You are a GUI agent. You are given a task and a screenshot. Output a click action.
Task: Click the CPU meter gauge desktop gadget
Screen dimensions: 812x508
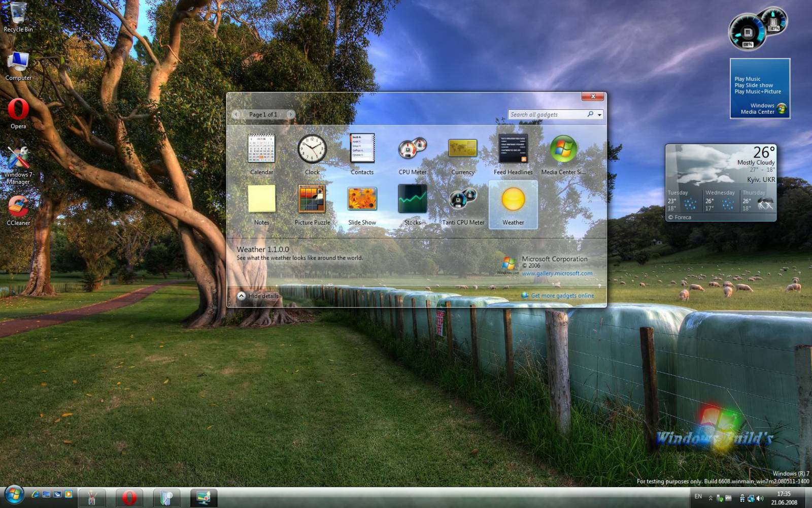click(x=747, y=31)
